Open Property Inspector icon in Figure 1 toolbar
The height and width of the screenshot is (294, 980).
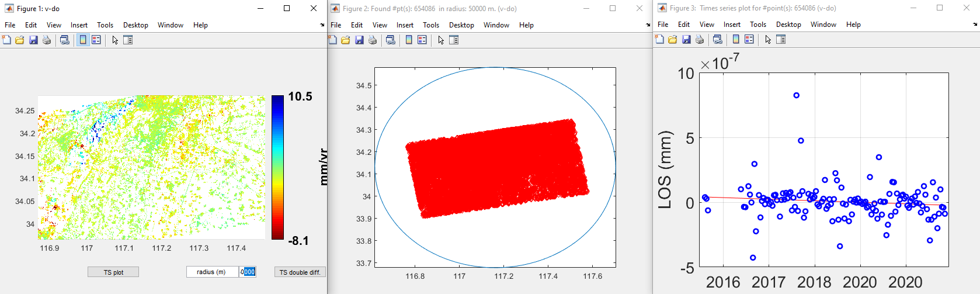(128, 40)
